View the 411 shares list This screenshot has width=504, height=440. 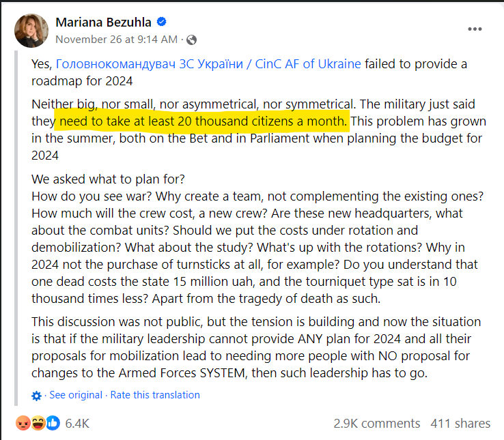pos(460,424)
